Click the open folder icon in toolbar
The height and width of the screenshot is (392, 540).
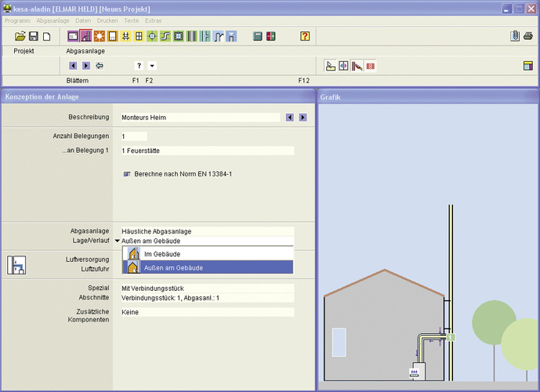pyautogui.click(x=20, y=36)
